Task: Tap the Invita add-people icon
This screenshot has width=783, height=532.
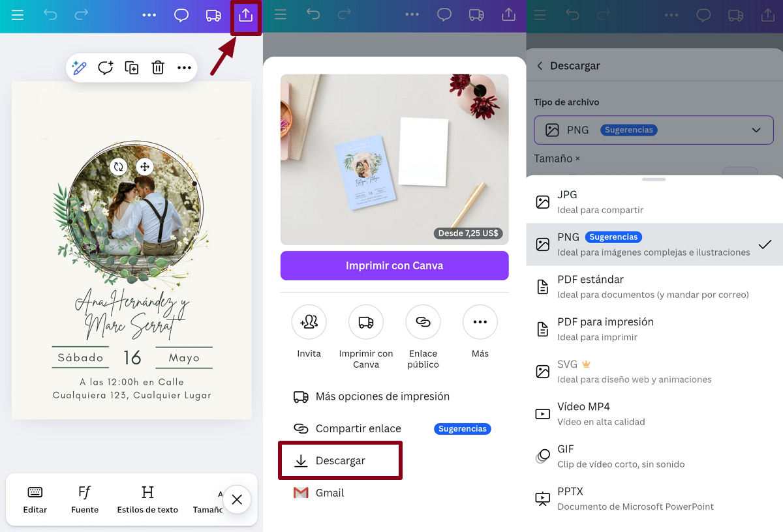Action: coord(309,322)
